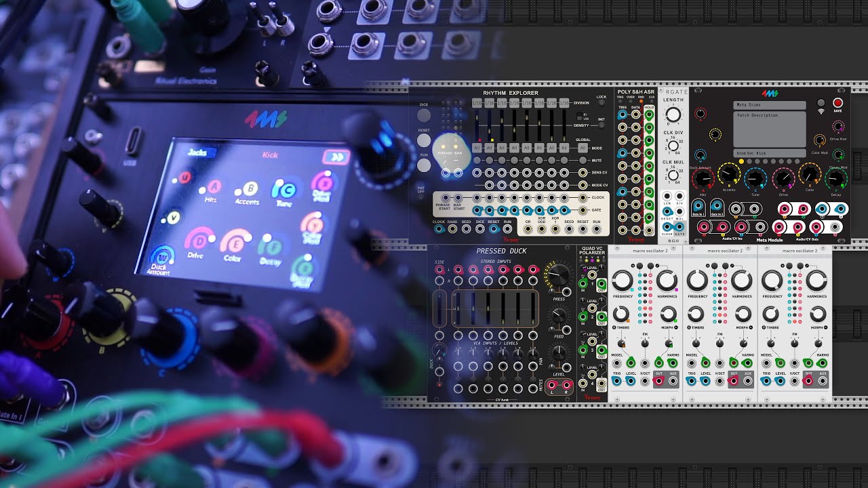The image size is (868, 488).
Task: Click the CLK DIV knob on RGATE
Action: [673, 146]
